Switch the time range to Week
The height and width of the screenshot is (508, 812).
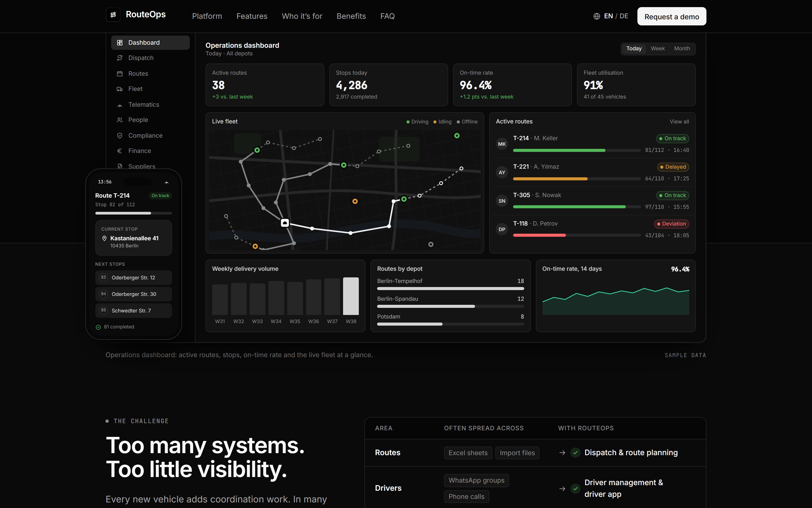tap(658, 49)
